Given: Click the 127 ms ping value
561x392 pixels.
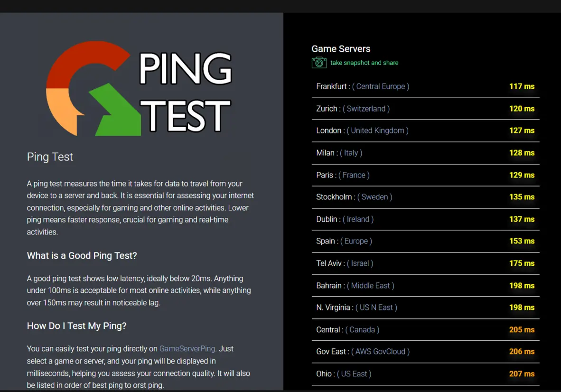Looking at the screenshot, I should pos(522,131).
